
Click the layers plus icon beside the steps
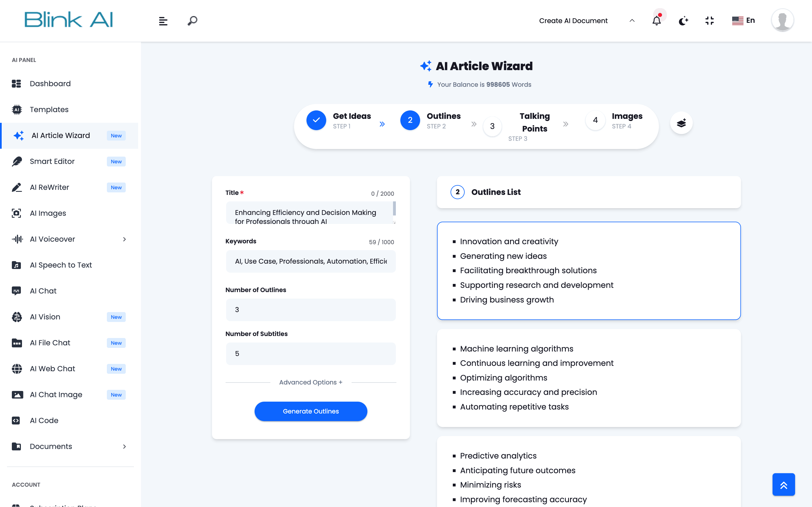point(681,123)
